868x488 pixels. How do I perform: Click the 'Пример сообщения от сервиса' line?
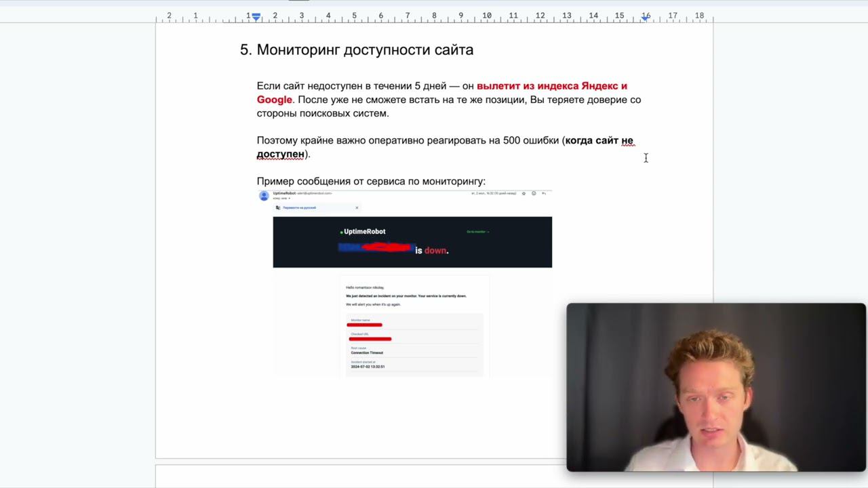click(x=371, y=182)
